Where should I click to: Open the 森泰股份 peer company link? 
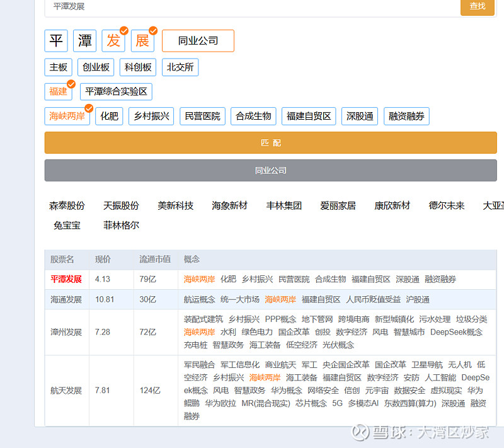(67, 205)
